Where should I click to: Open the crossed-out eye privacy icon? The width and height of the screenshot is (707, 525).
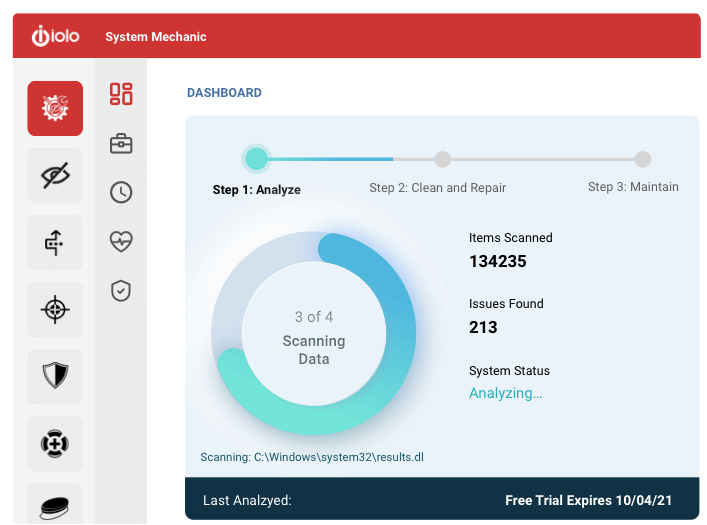[55, 175]
